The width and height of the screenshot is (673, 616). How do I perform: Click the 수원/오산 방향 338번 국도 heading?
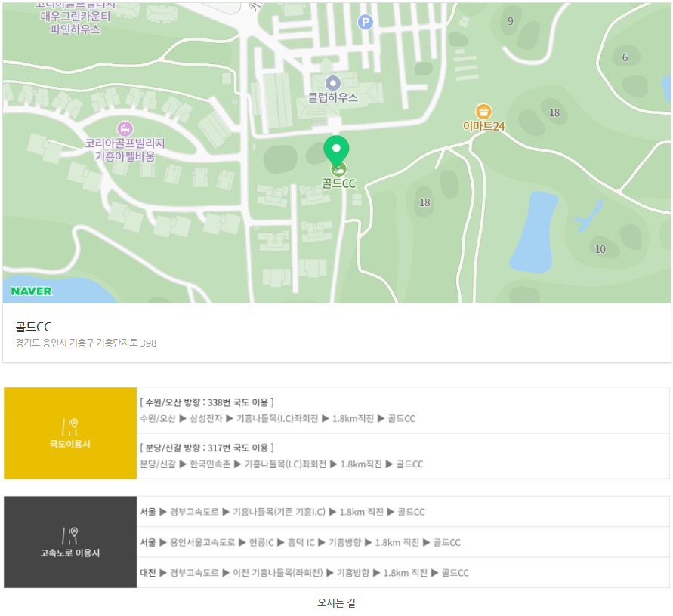point(206,402)
